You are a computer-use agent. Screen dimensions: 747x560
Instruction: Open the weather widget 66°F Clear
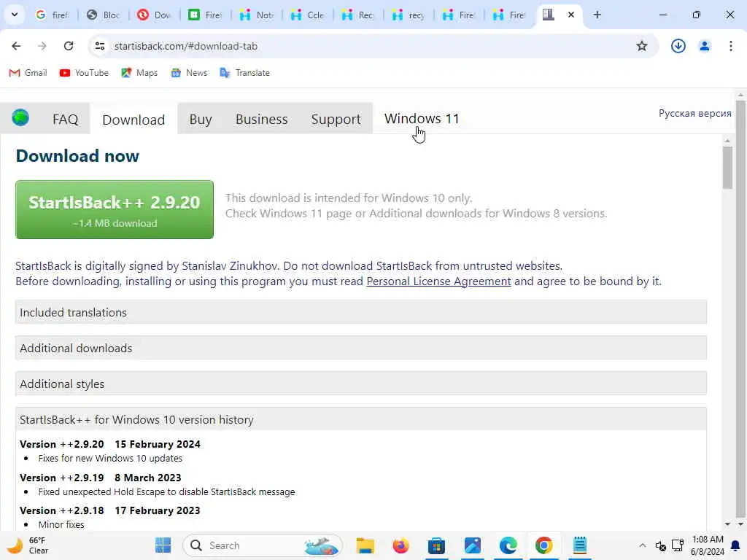[28, 545]
